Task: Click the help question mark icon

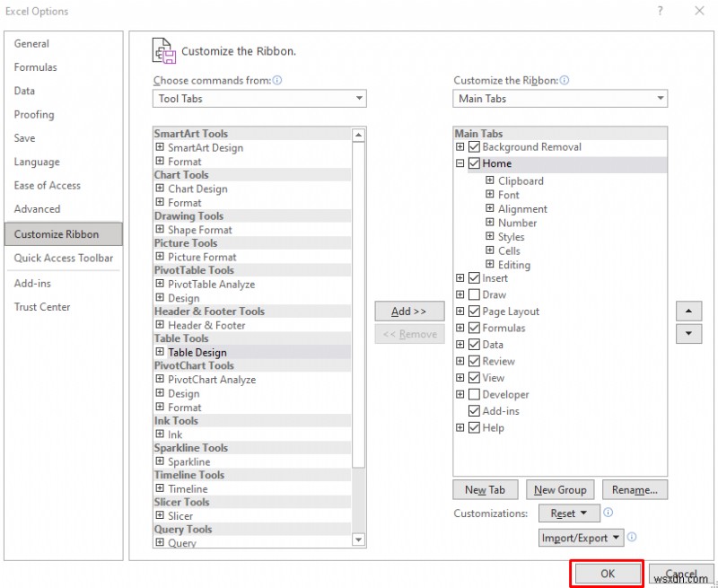Action: point(660,11)
